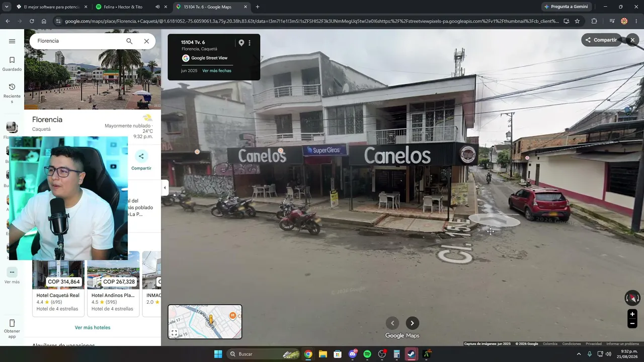The height and width of the screenshot is (362, 644).
Task: Clear the Florencia search with the X
Action: (x=146, y=41)
